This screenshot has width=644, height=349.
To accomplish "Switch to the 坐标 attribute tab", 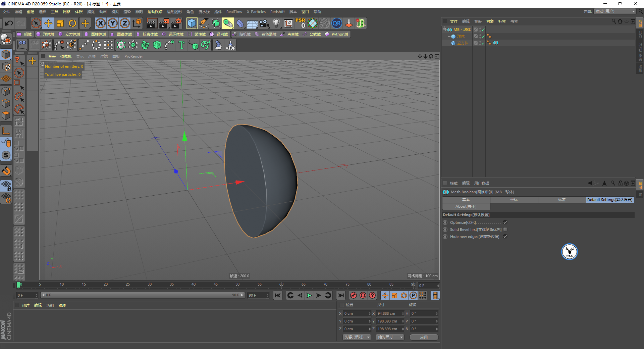I will 514,200.
